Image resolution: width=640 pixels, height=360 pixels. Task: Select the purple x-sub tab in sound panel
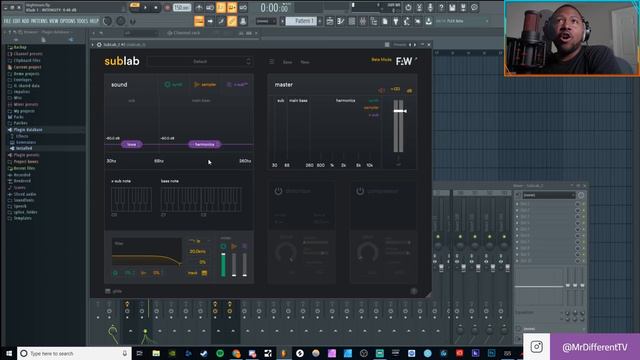pyautogui.click(x=238, y=84)
